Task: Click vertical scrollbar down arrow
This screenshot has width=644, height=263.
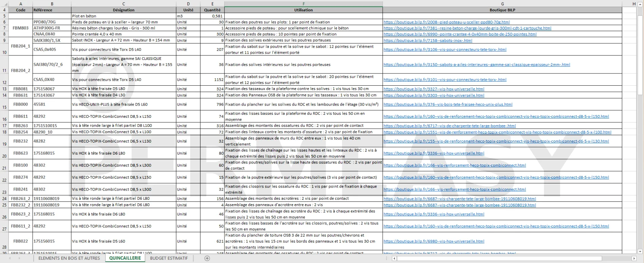Action: (640, 251)
